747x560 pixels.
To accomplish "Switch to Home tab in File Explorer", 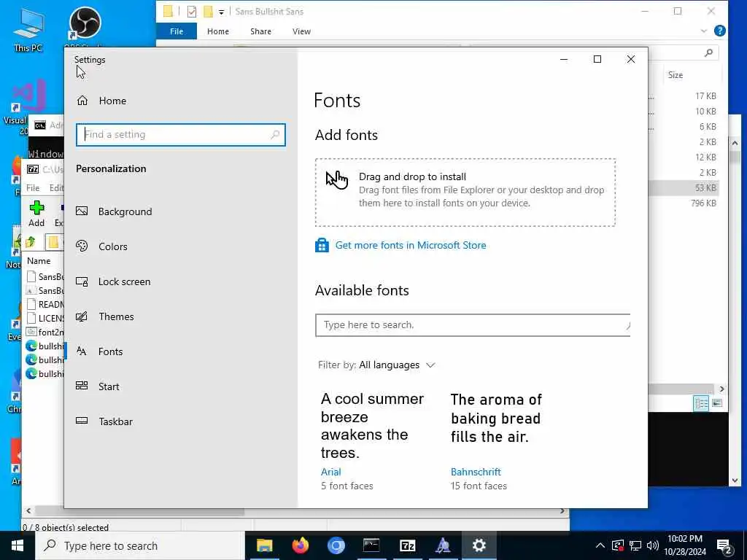I will [x=217, y=31].
